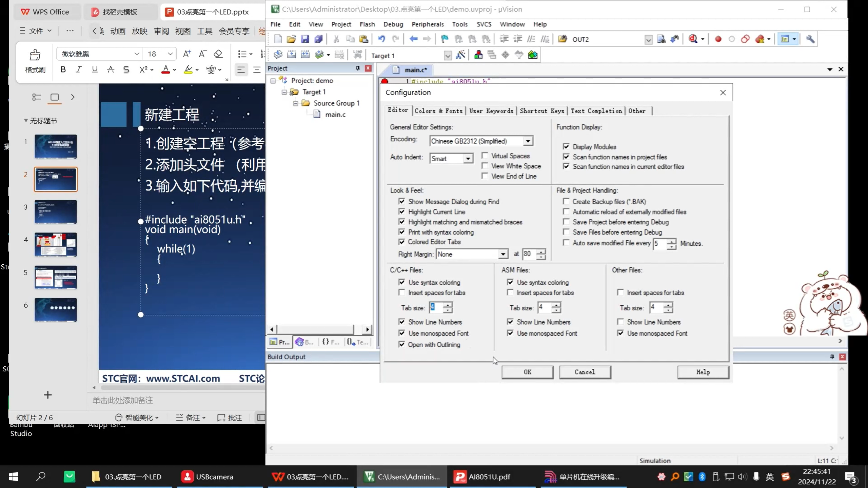The height and width of the screenshot is (488, 868).
Task: Click the Download LOAD icon
Action: [x=357, y=55]
